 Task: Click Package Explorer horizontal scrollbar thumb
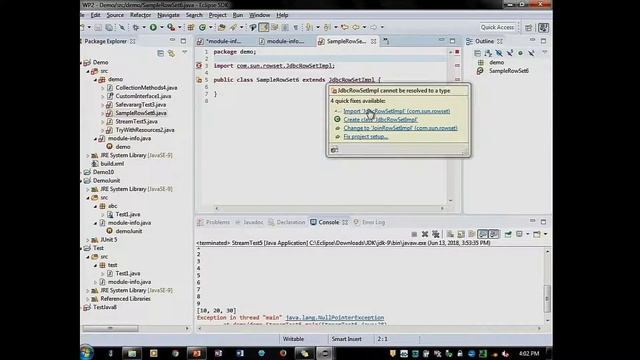pos(111,329)
